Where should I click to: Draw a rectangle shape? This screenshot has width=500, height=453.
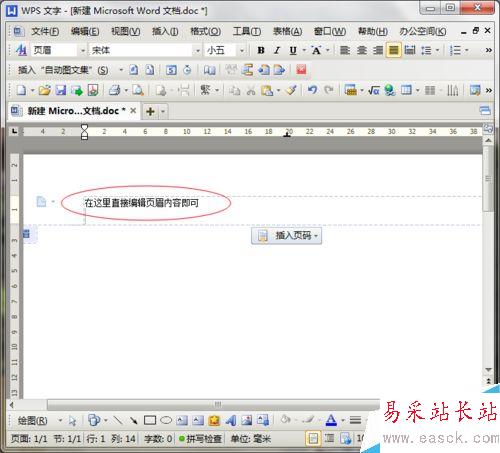[150, 421]
